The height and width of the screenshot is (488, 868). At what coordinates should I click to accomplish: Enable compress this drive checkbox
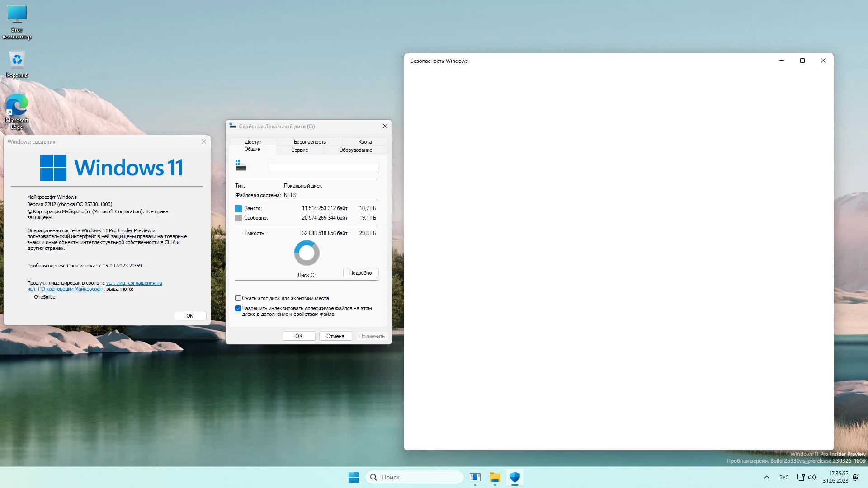[238, 298]
